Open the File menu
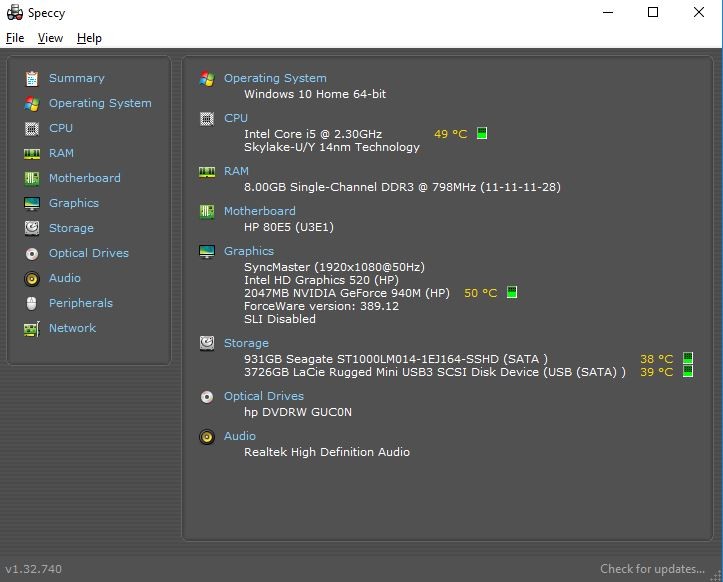723x582 pixels. [14, 38]
